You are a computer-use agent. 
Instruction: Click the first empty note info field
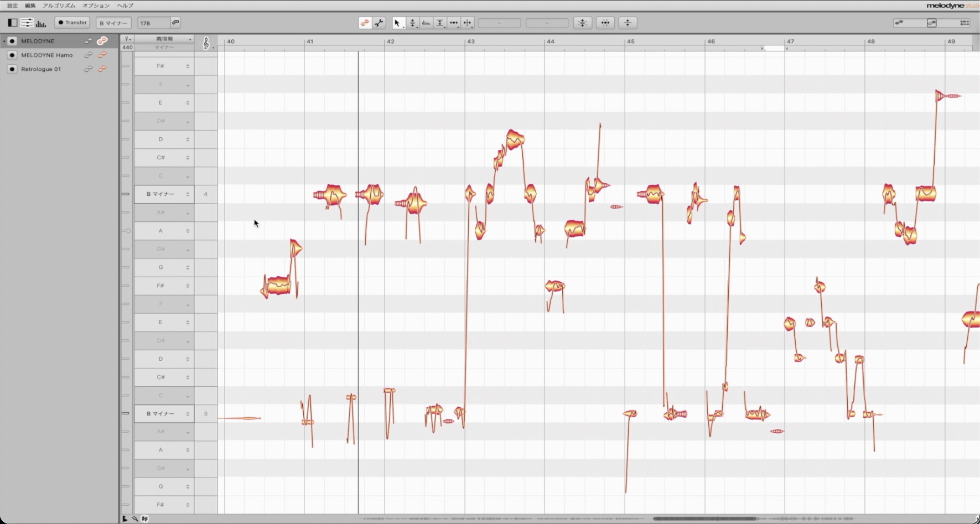(x=499, y=23)
